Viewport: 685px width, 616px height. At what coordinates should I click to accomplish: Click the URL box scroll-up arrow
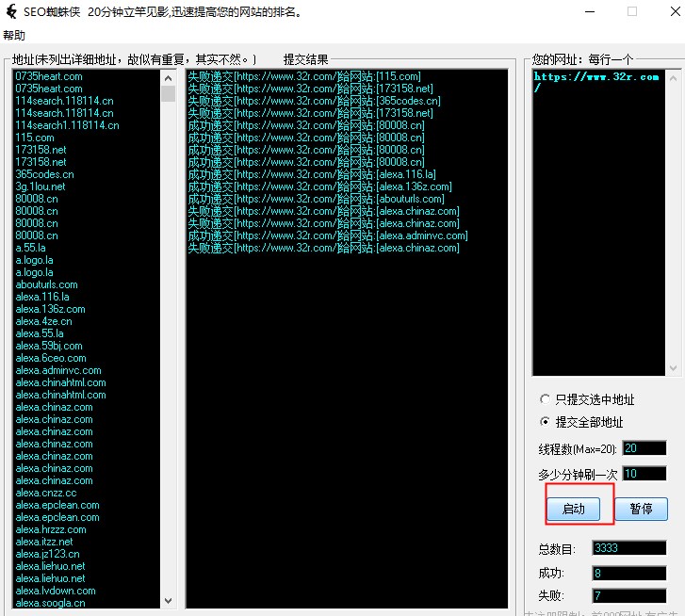(x=673, y=78)
